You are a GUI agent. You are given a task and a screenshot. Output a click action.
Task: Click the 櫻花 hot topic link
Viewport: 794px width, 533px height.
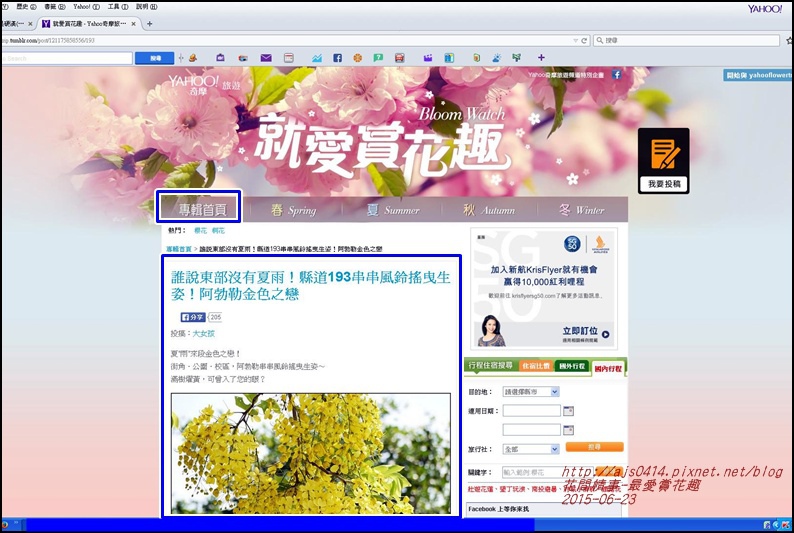201,231
